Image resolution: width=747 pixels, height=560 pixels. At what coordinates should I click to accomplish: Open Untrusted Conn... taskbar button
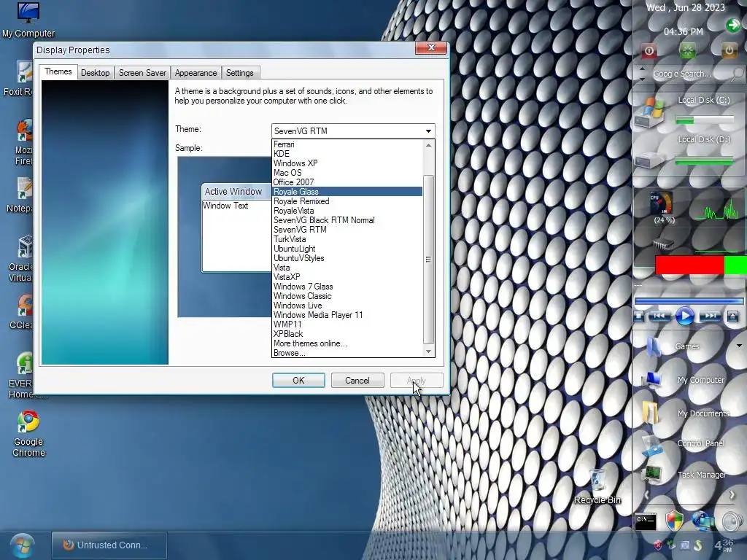point(109,545)
